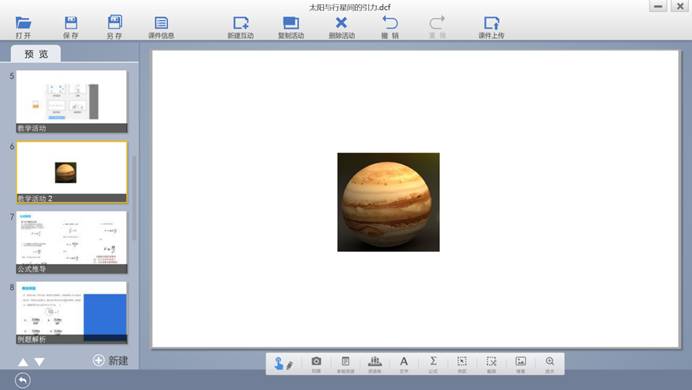The image size is (692, 390).
Task: Undo the last action with 撤销
Action: 390,27
